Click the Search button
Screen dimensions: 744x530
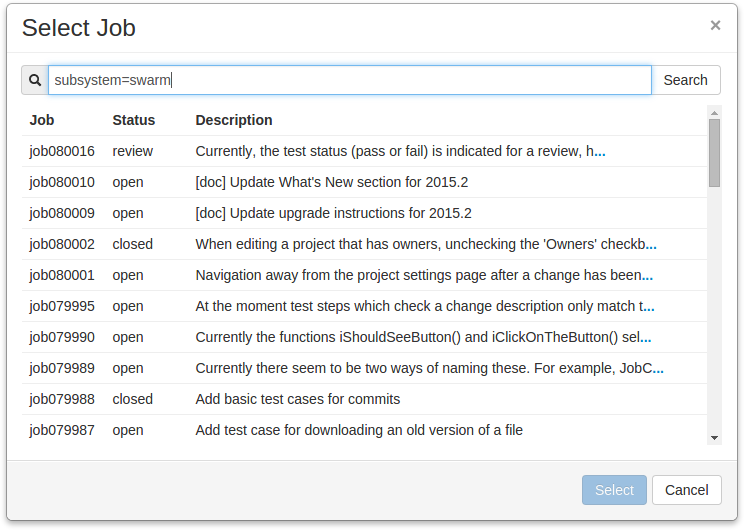pos(686,80)
